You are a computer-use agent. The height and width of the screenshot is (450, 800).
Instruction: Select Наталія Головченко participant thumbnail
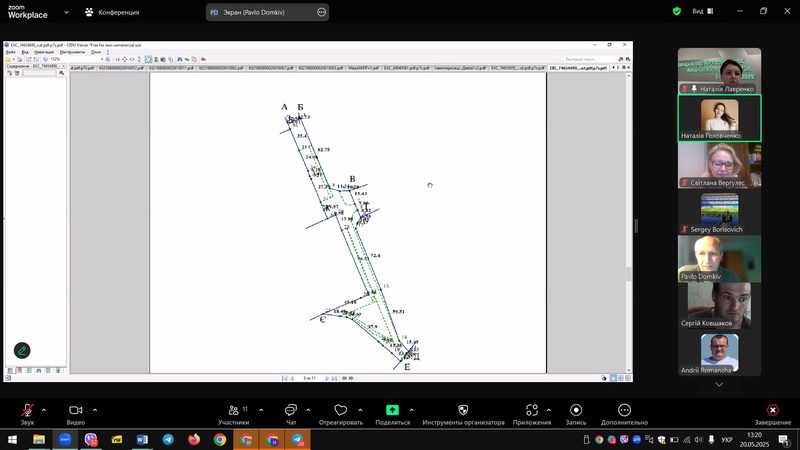coord(719,118)
